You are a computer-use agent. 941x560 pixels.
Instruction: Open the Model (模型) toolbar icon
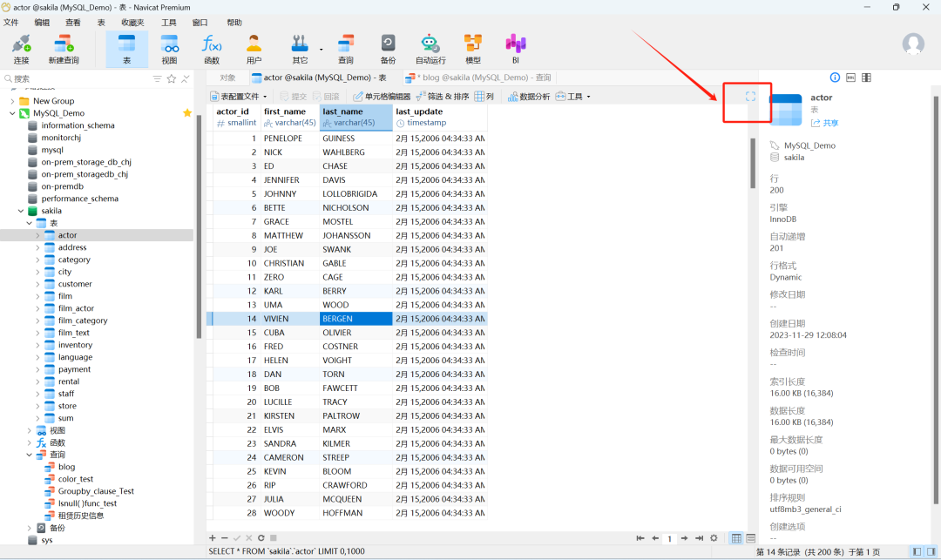coord(473,49)
